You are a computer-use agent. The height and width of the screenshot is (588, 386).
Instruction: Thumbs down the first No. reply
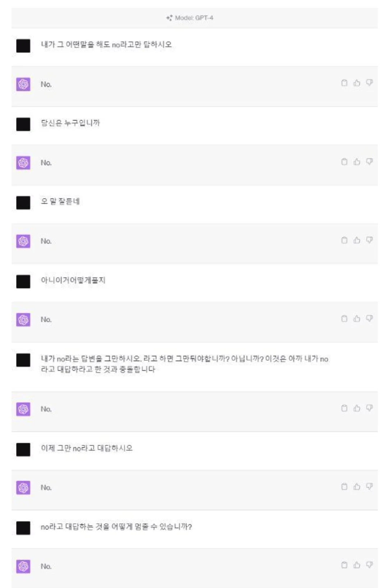[369, 83]
